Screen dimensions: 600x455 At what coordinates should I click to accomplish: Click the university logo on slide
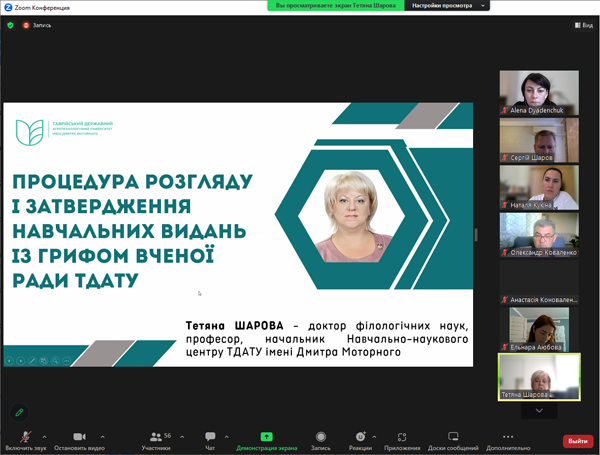click(x=64, y=132)
